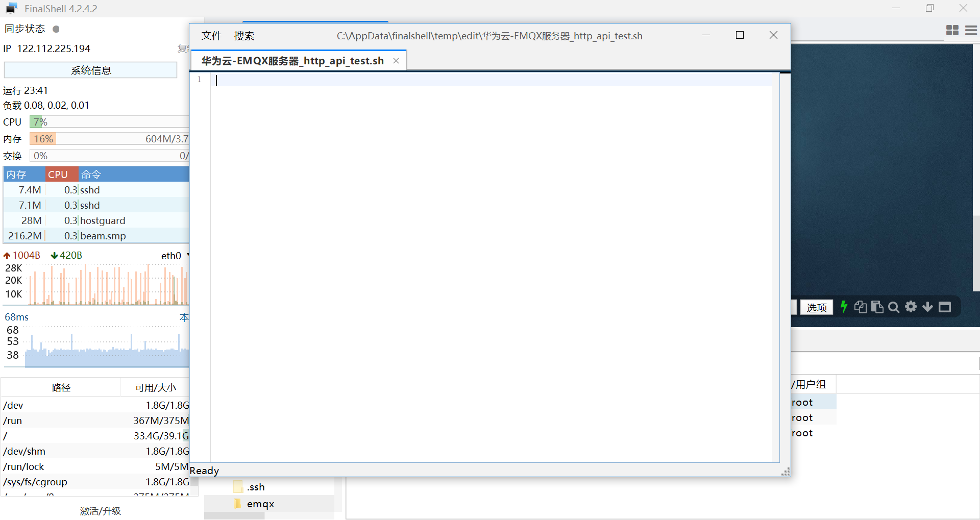Open the 文件 menu in editor
Viewport: 980px width, 520px height.
click(211, 36)
